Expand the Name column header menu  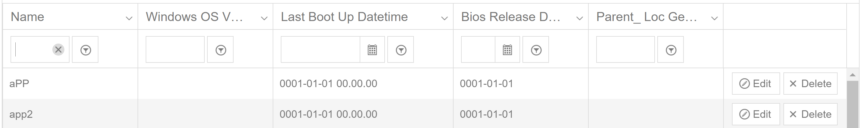coord(129,18)
